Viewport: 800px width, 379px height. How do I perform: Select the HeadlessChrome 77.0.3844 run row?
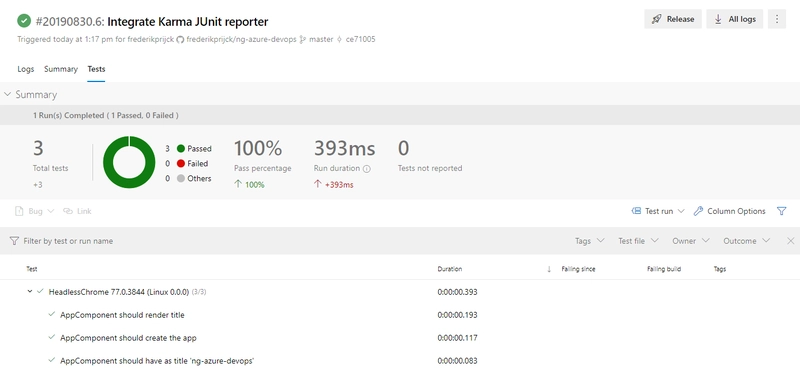[x=400, y=292]
